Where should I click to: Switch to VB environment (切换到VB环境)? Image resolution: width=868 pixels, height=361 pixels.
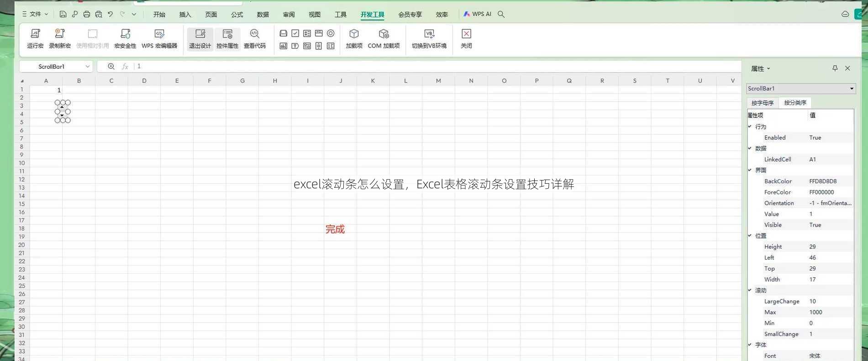[x=429, y=38]
